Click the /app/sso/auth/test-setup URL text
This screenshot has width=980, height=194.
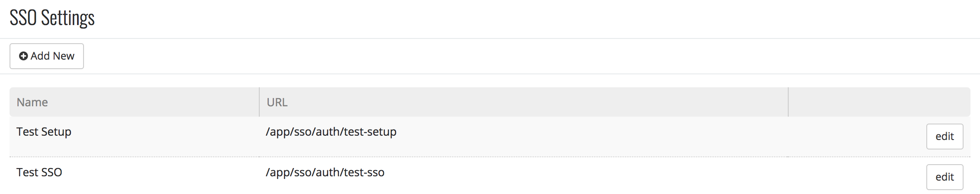331,132
